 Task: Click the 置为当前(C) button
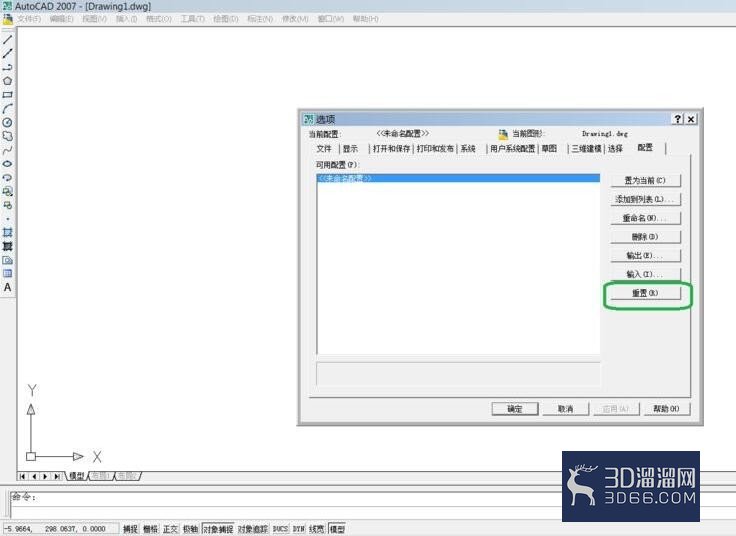click(645, 180)
